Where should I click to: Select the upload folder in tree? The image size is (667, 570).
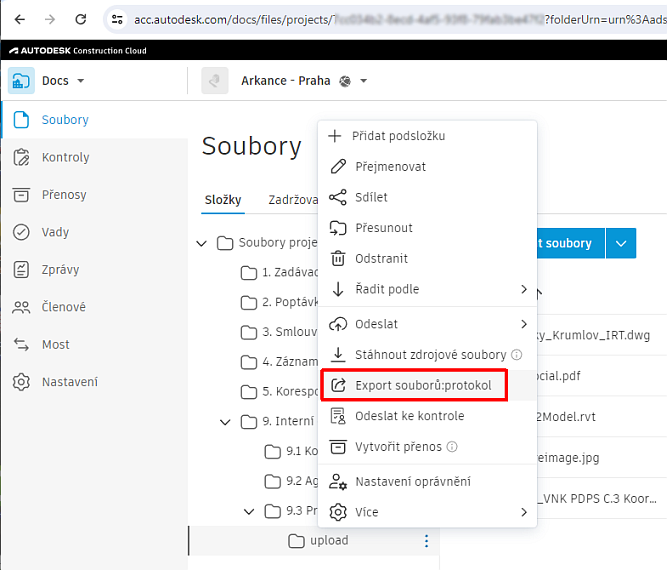tap(329, 541)
